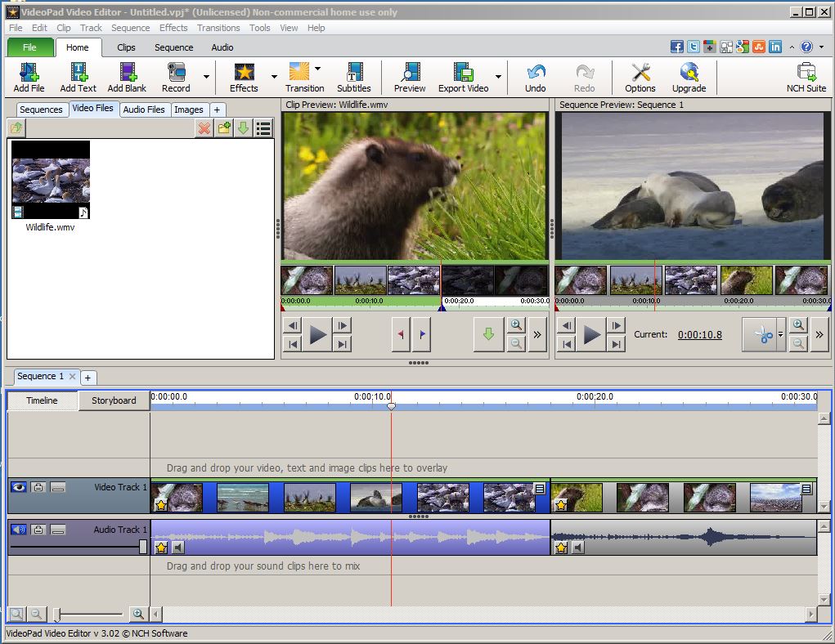Mute the second audio clip

pos(577,547)
